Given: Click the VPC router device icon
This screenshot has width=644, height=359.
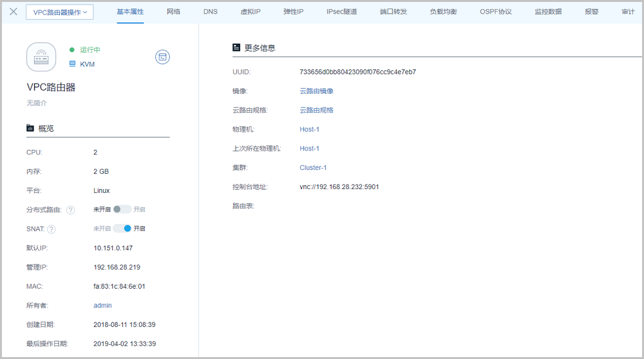Looking at the screenshot, I should click(x=41, y=57).
